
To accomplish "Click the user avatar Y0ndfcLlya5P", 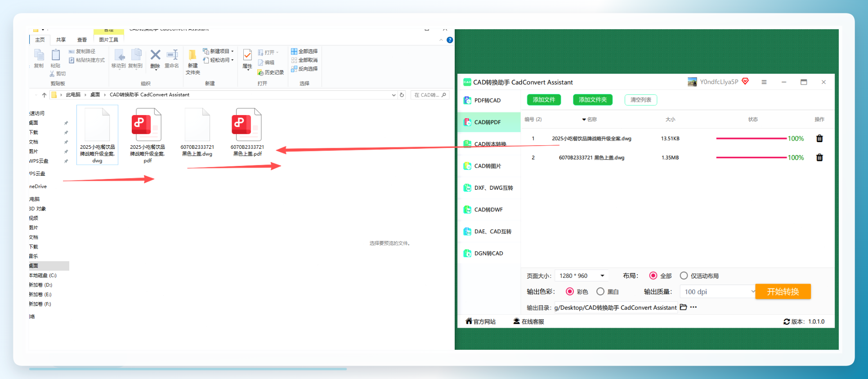I will (x=692, y=82).
